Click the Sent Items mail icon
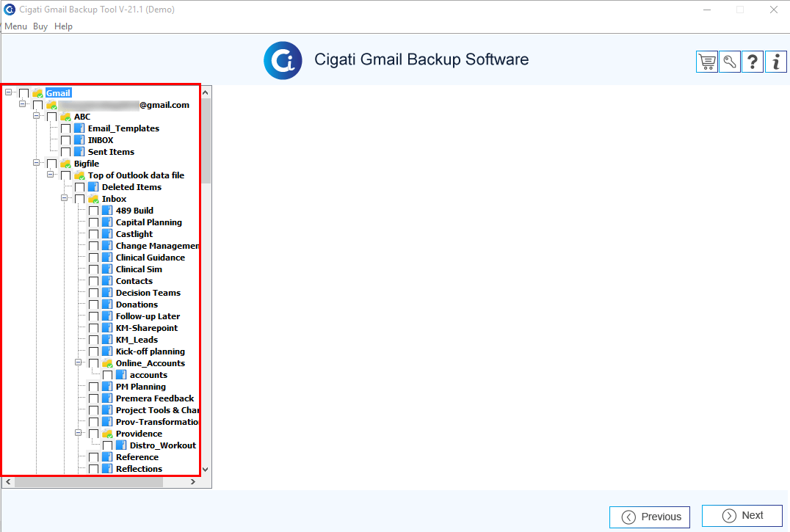Image resolution: width=790 pixels, height=532 pixels. pyautogui.click(x=79, y=152)
